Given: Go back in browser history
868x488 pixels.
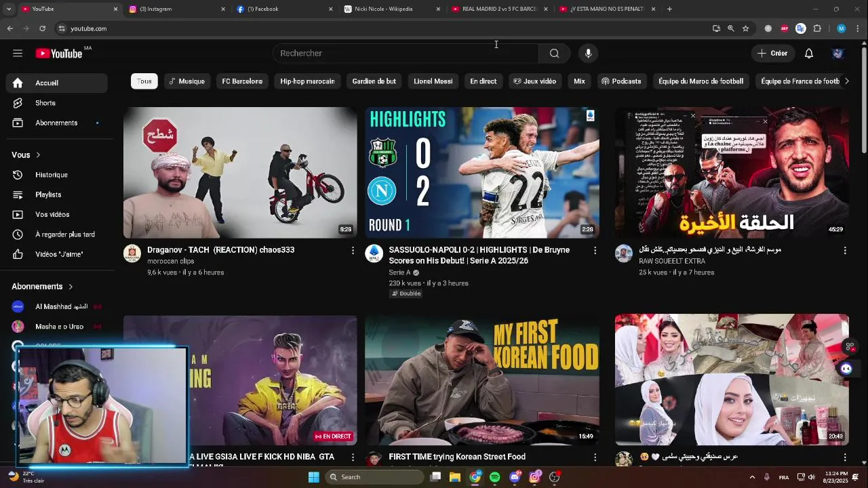Looking at the screenshot, I should [9, 28].
